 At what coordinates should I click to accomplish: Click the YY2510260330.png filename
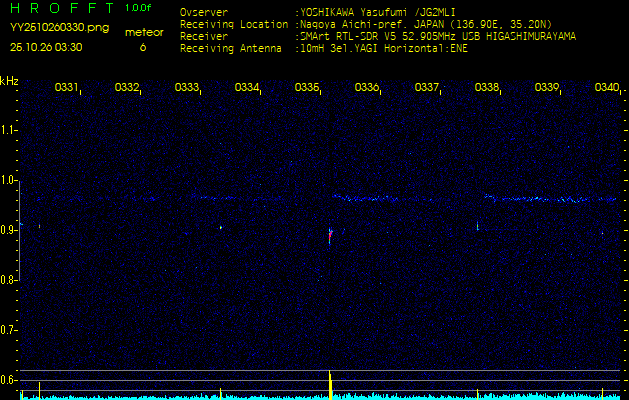click(59, 28)
